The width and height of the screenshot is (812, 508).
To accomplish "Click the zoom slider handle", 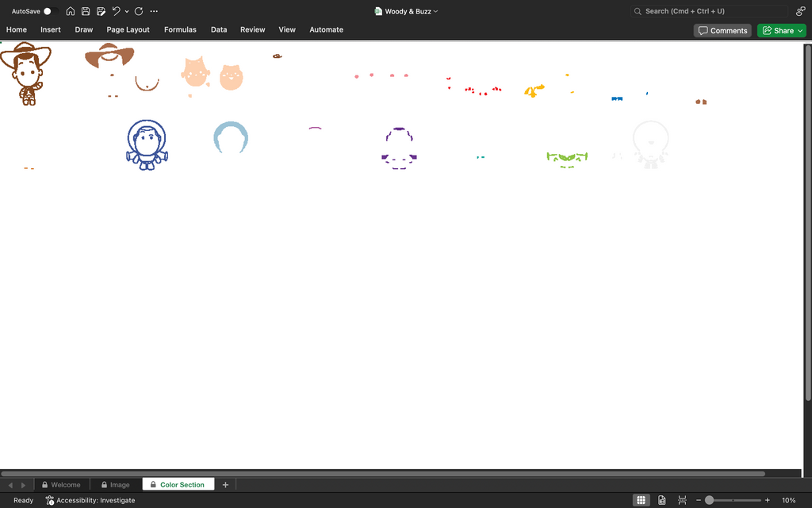I will click(x=710, y=500).
